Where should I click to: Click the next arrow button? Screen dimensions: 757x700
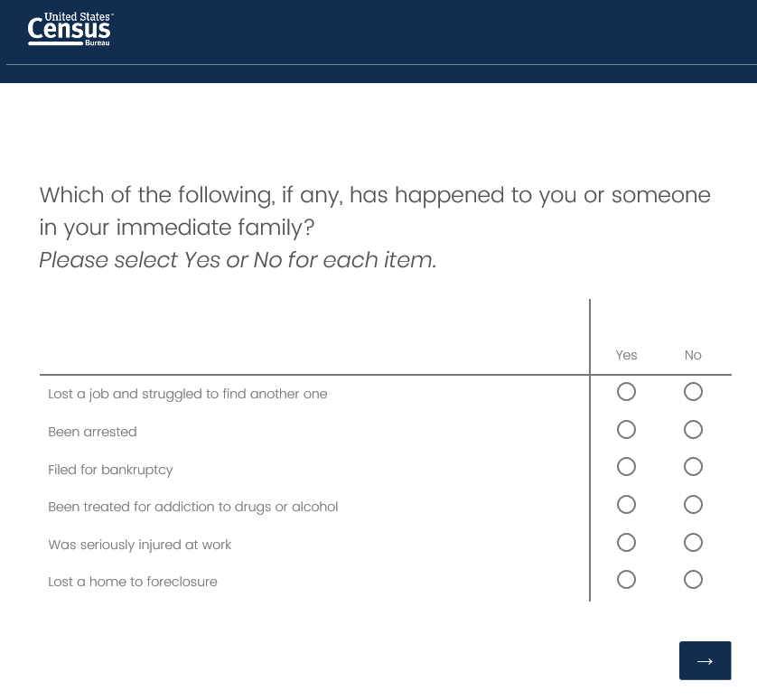coord(705,660)
